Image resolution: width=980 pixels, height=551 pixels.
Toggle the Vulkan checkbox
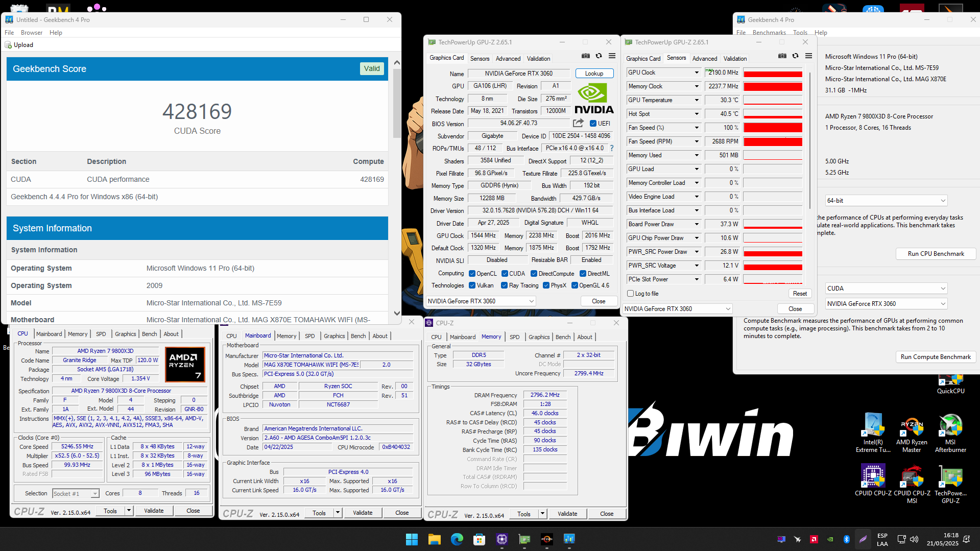pyautogui.click(x=472, y=285)
